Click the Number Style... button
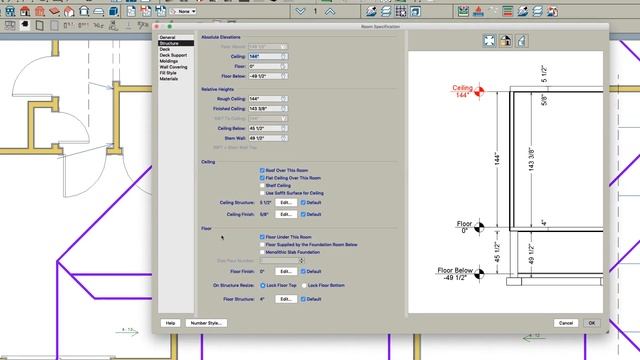Screen dimensions: 640x360 tap(206, 323)
